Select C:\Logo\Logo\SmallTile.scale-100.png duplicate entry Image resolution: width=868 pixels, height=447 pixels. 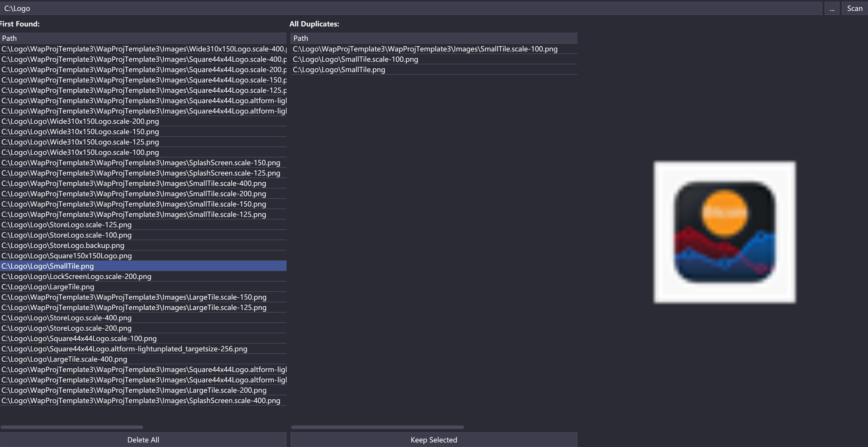355,59
